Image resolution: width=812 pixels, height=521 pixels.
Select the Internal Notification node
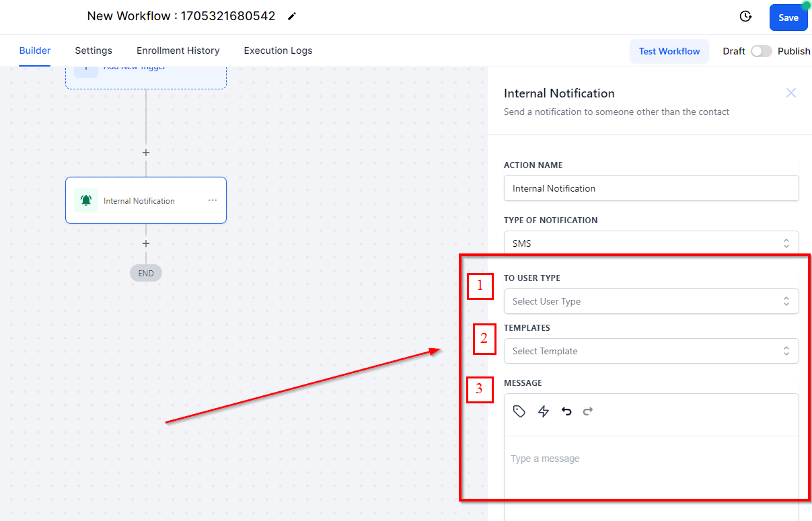pos(146,200)
